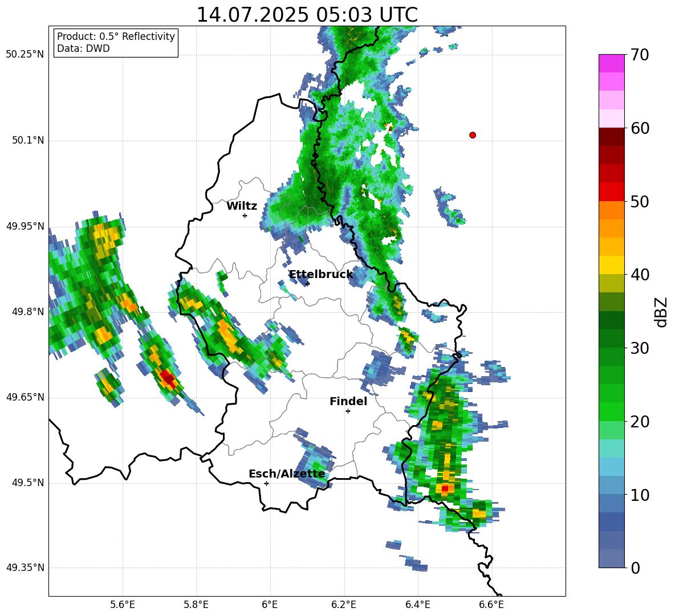Click the 49.95°N latitude label
The height and width of the screenshot is (616, 675).
(25, 226)
